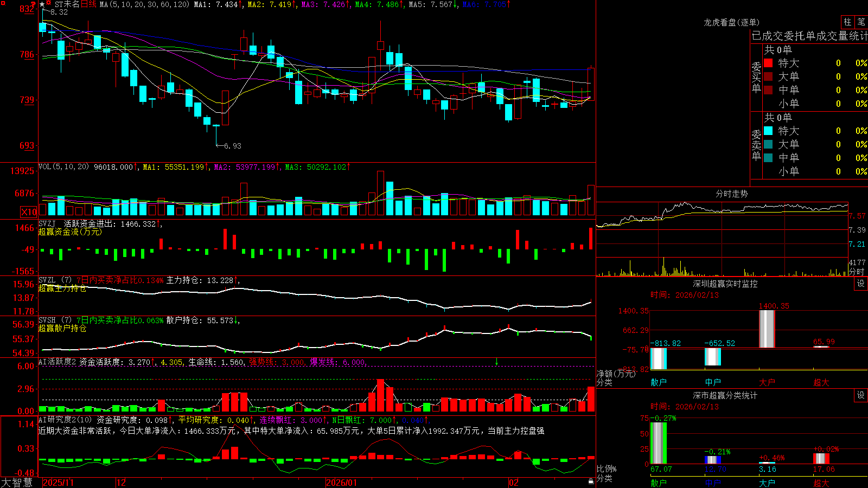Click the -813.82 散户 bar value
The image size is (868, 488).
pyautogui.click(x=666, y=343)
